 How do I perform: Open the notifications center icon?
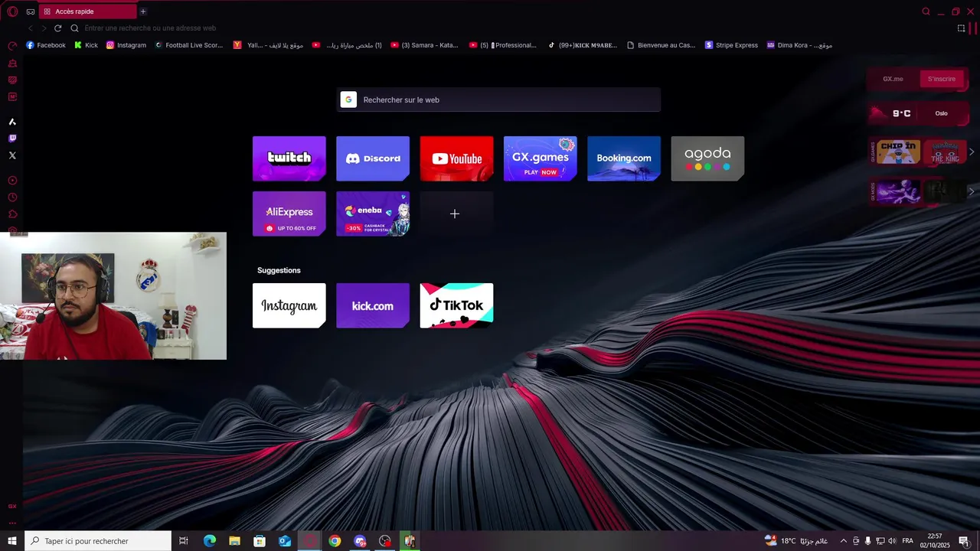coord(964,541)
